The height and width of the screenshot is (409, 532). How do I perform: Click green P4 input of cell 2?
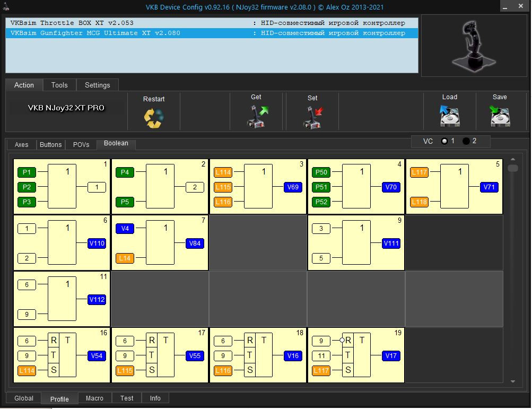pos(125,172)
